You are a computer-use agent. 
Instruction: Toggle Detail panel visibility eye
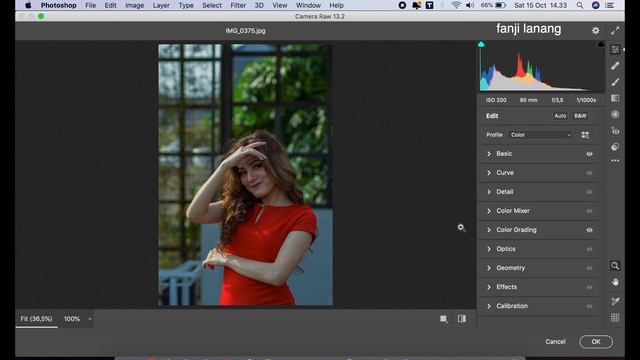click(x=589, y=192)
